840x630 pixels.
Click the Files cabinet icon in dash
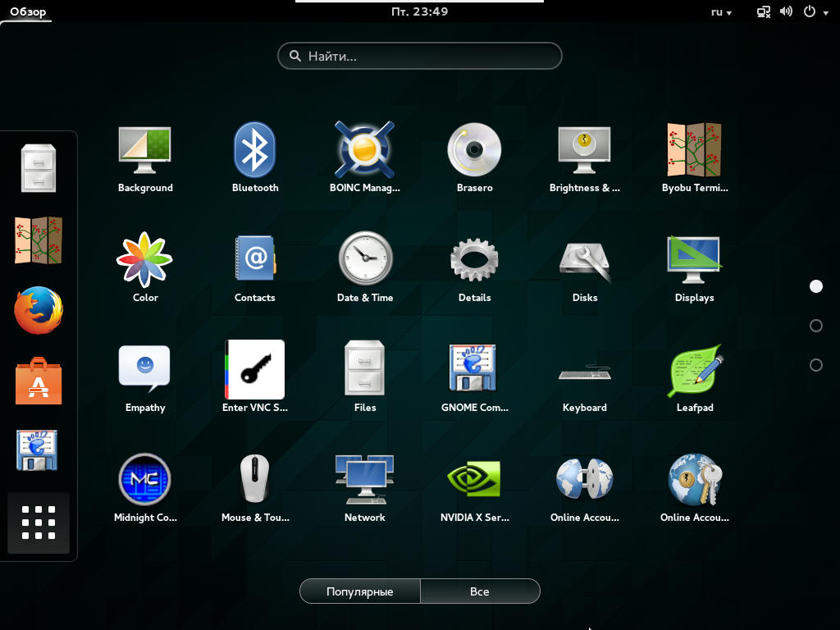click(38, 168)
